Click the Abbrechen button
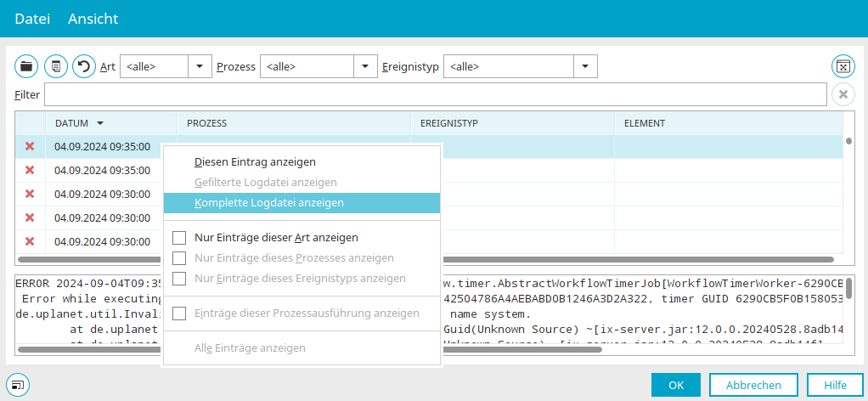 coord(753,385)
